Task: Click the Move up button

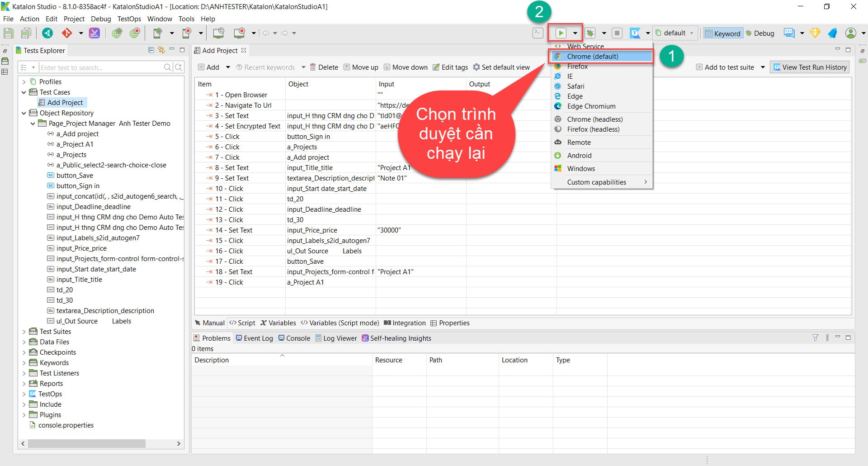Action: [x=361, y=67]
